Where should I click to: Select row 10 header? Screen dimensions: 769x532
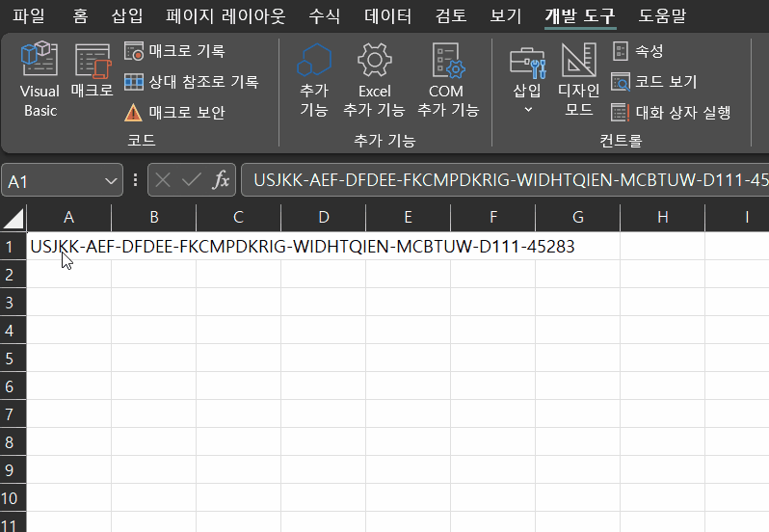point(13,497)
